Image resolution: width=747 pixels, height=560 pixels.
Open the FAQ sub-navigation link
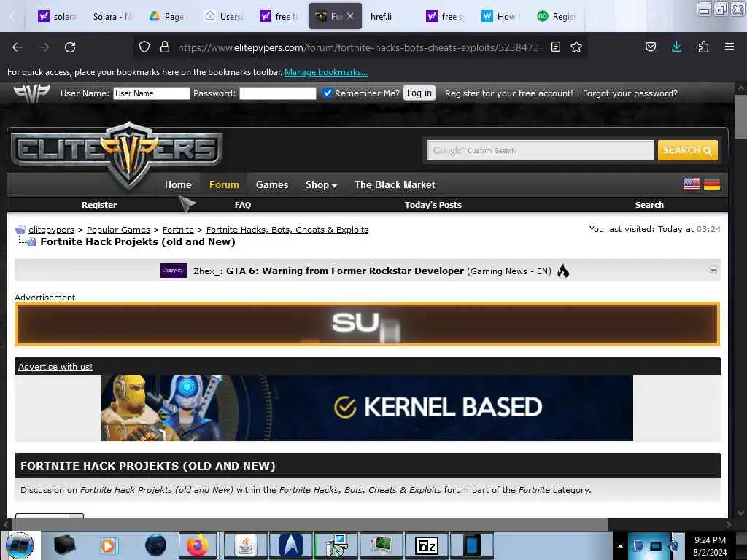click(243, 205)
